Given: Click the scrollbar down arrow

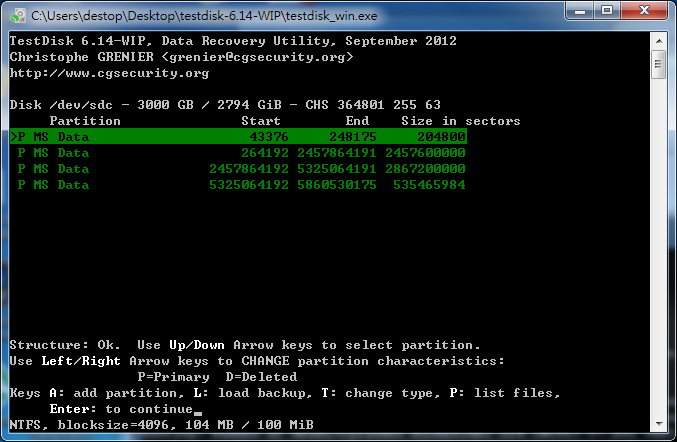Looking at the screenshot, I should [x=658, y=423].
